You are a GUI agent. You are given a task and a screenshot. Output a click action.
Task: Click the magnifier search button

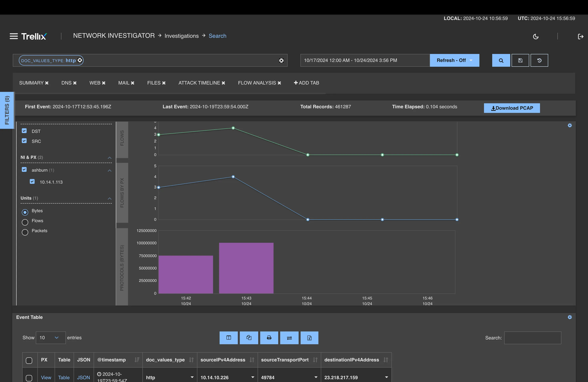(501, 61)
